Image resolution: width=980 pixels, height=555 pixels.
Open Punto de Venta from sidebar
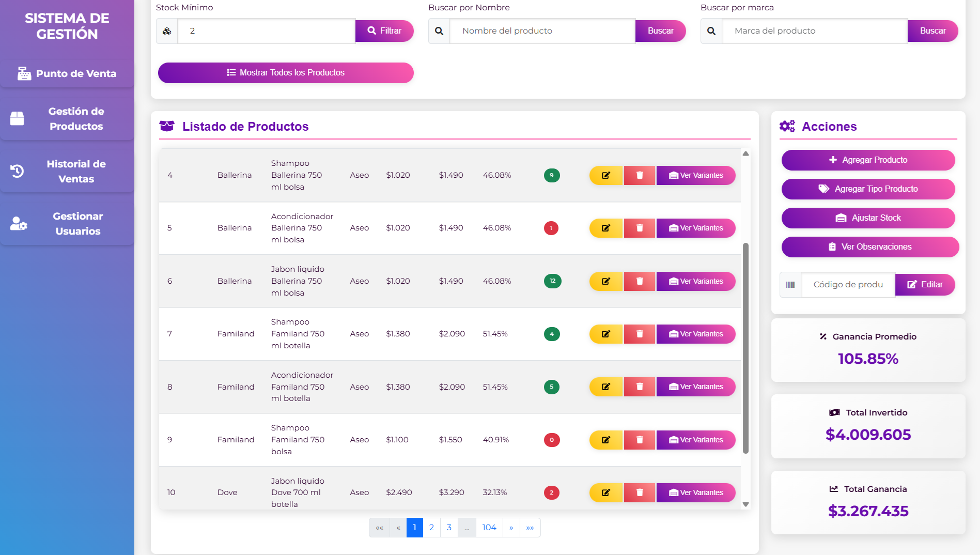[67, 73]
